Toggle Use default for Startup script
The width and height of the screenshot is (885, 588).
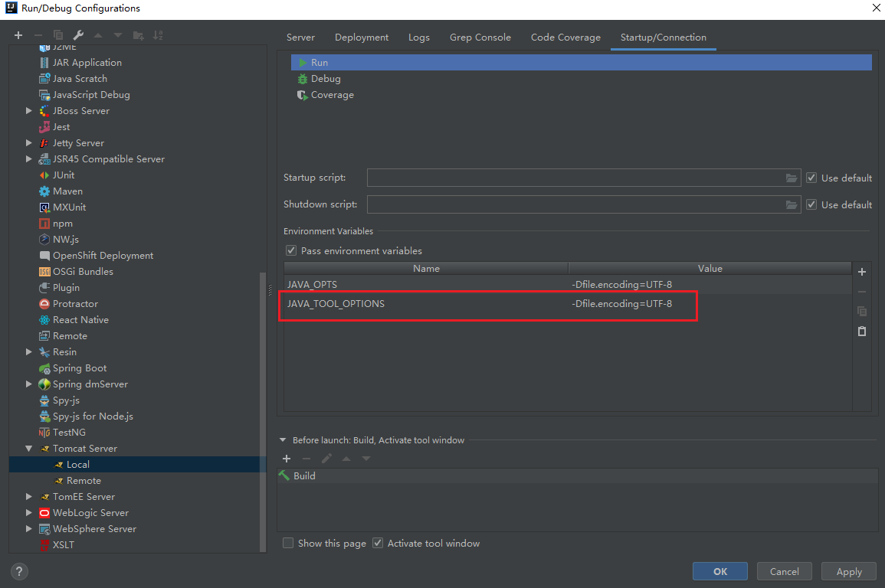pos(811,178)
